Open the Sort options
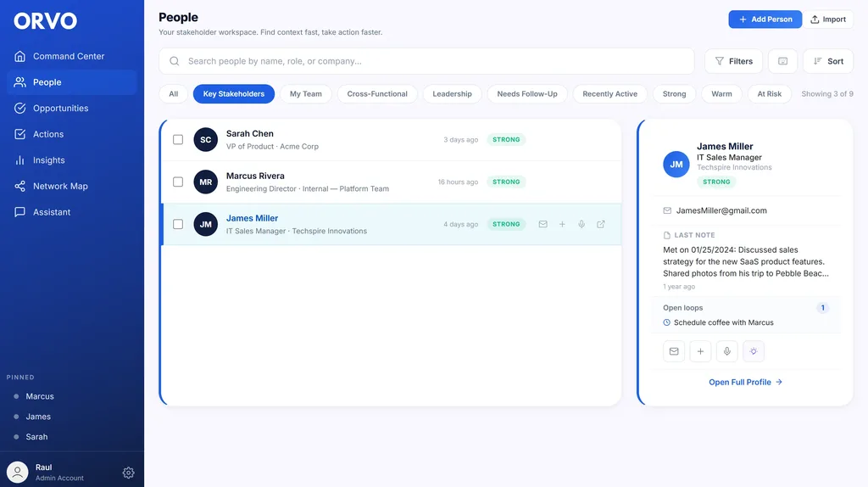The image size is (868, 487). tap(828, 61)
